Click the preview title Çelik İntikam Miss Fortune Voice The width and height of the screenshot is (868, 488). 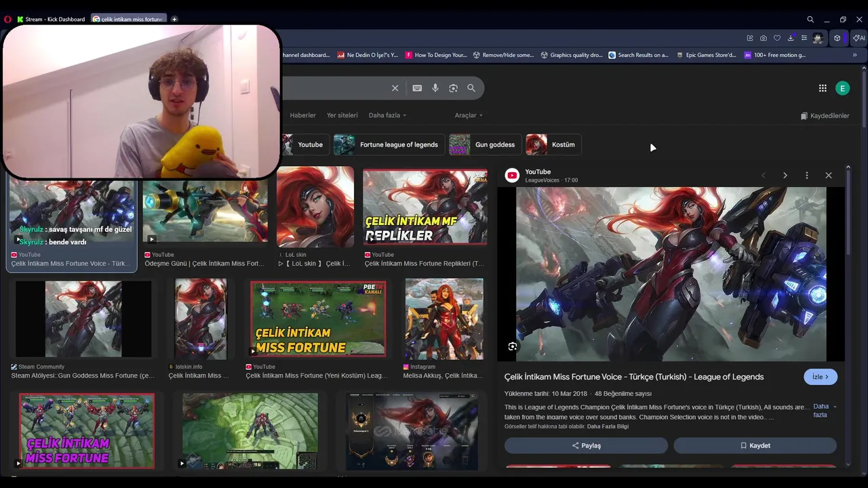coord(634,377)
